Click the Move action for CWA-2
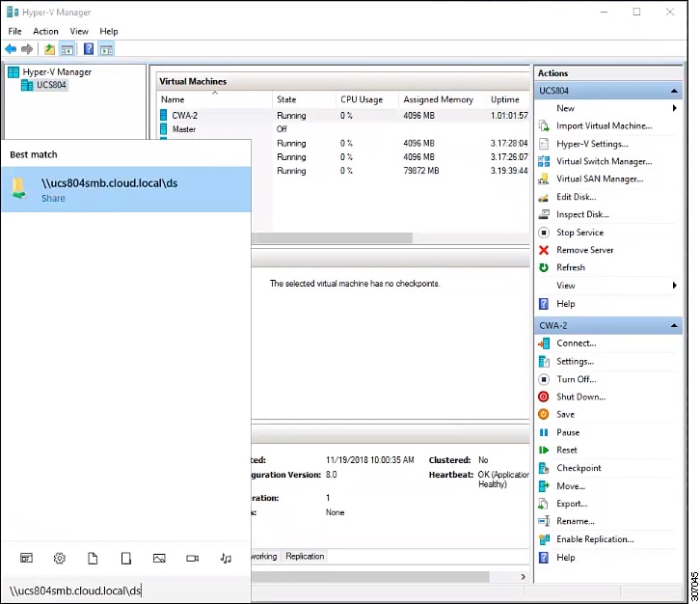This screenshot has width=700, height=604. tap(571, 486)
